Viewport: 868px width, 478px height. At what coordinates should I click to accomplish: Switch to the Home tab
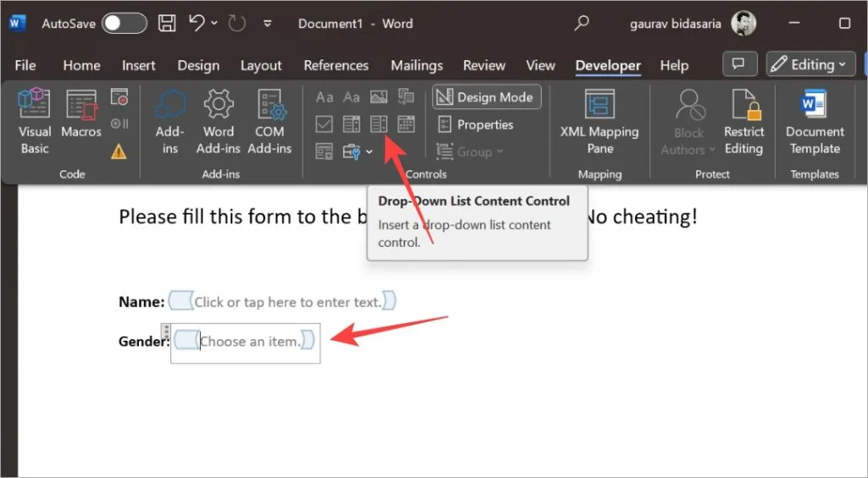point(81,65)
